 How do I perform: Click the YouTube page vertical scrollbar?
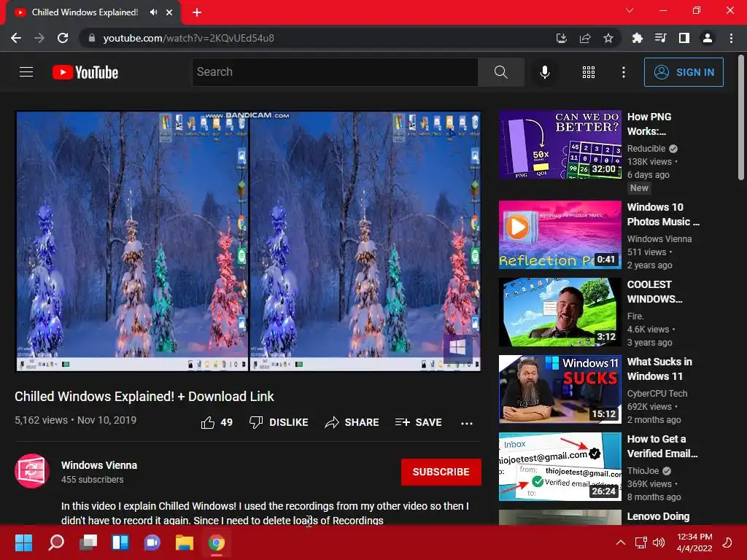click(741, 117)
